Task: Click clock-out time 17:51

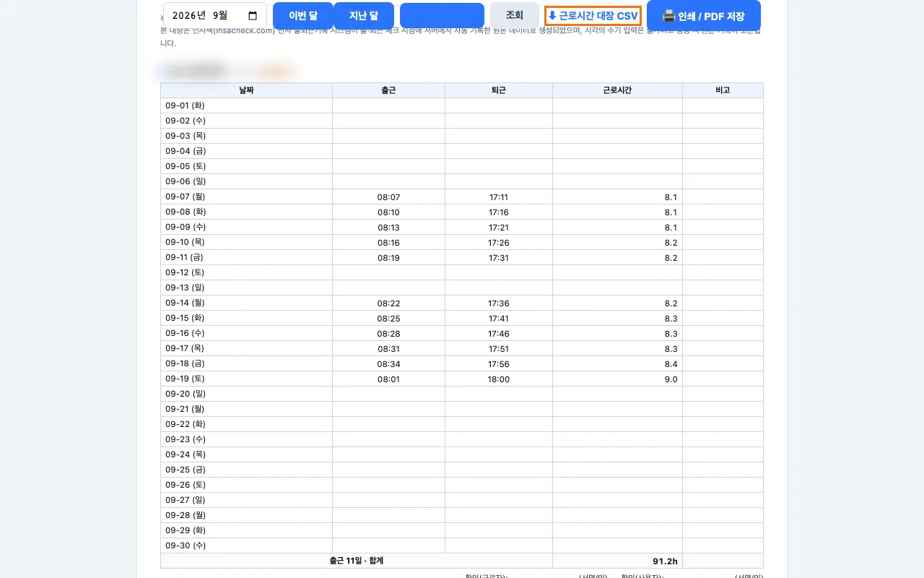Action: (x=499, y=349)
